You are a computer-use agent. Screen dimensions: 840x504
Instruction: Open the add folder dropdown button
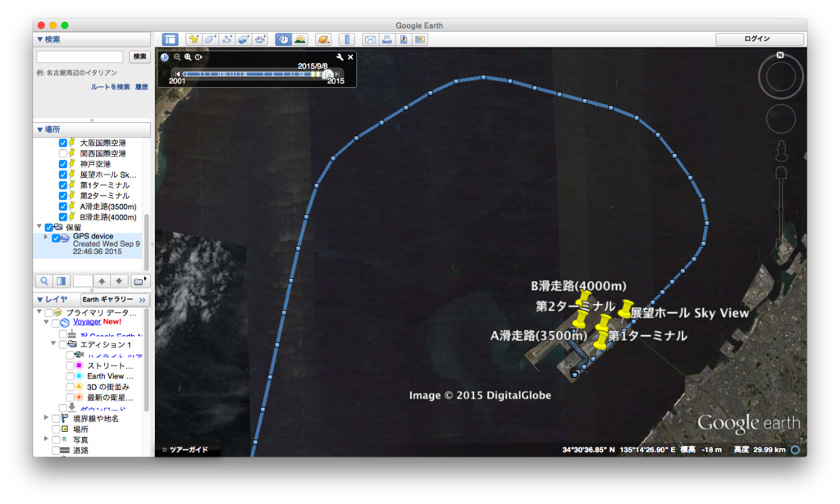[139, 281]
